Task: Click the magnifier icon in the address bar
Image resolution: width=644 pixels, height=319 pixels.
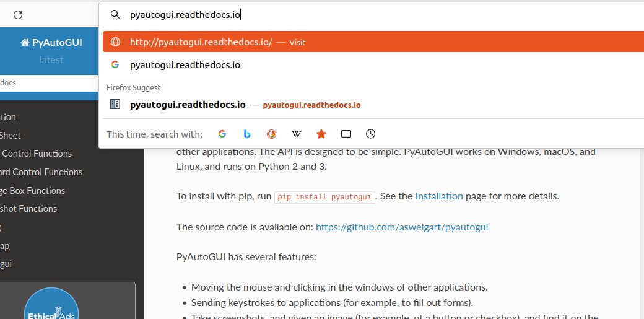Action: tap(115, 15)
